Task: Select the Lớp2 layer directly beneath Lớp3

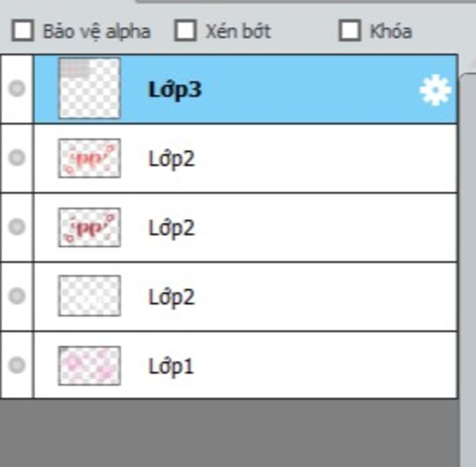Action: point(245,158)
